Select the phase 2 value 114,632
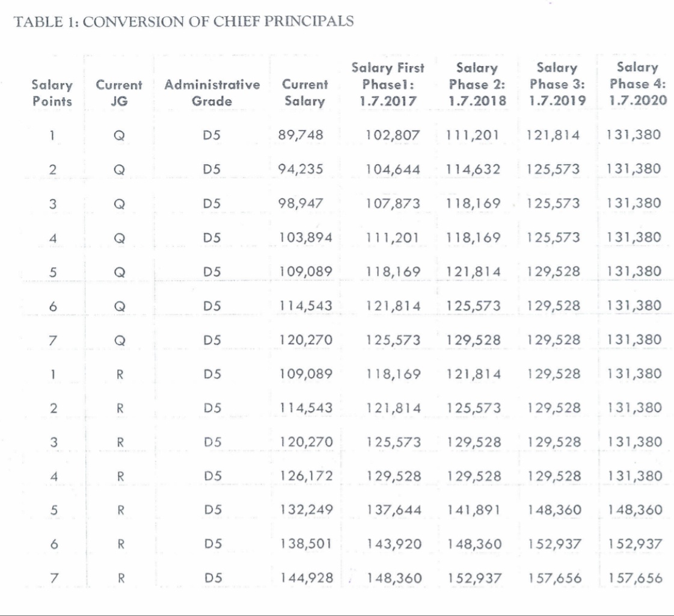The height and width of the screenshot is (616, 674). tap(473, 169)
